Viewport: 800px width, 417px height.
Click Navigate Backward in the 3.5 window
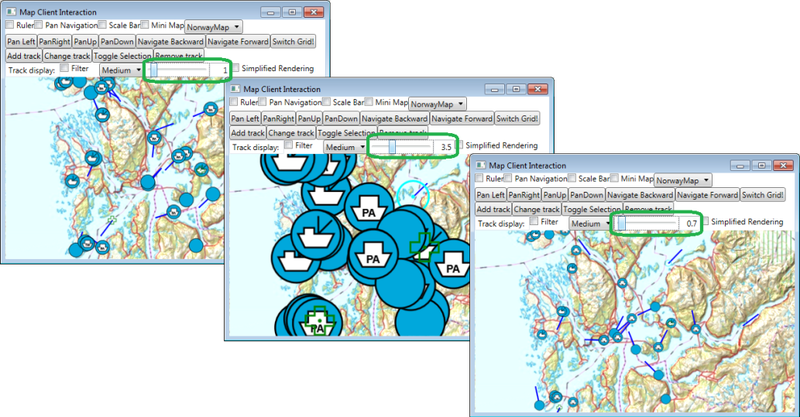(394, 118)
